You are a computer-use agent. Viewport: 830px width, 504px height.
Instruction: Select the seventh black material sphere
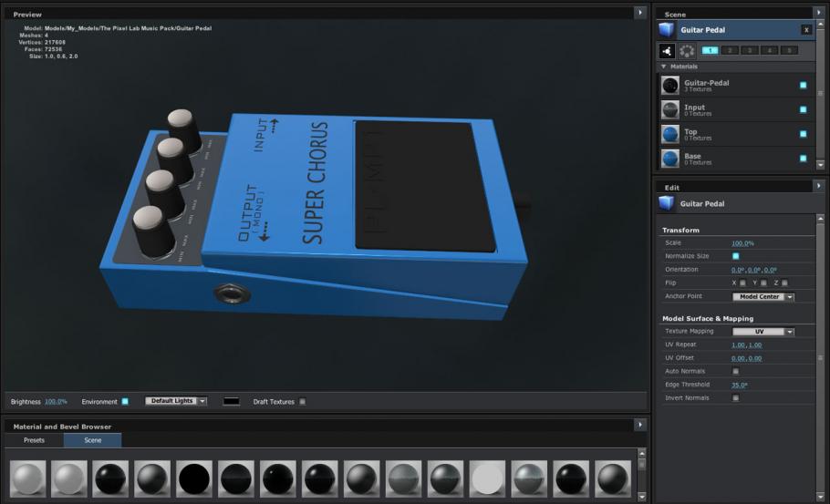pos(278,478)
